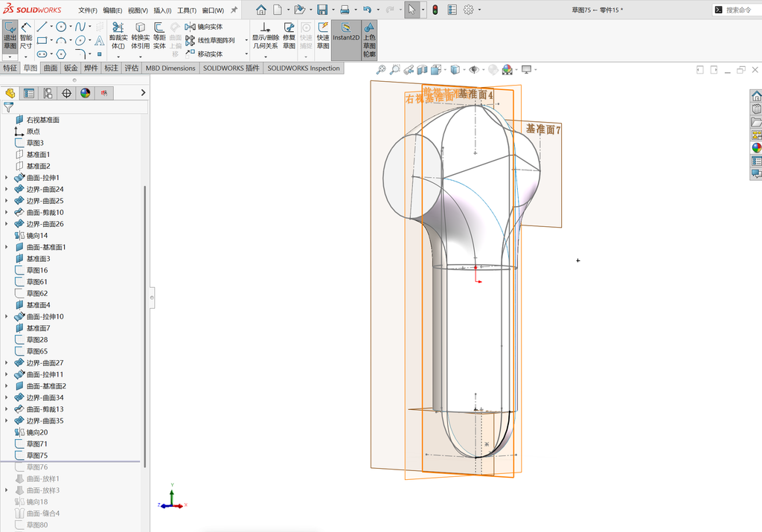Viewport: 762px width, 532px height.
Task: Expand the 曲面-拉伸1 tree item
Action: [6, 178]
